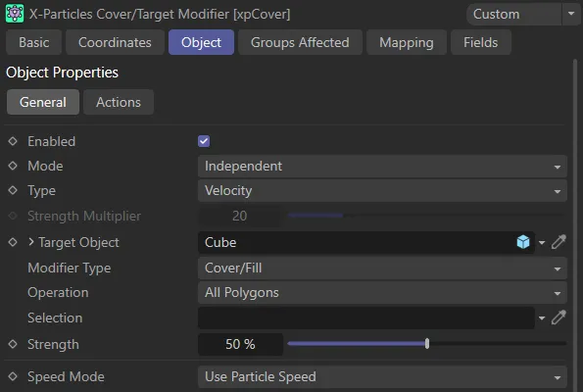This screenshot has height=392, width=583.
Task: Toggle Speed Mode keyframe diamond
Action: (13, 376)
